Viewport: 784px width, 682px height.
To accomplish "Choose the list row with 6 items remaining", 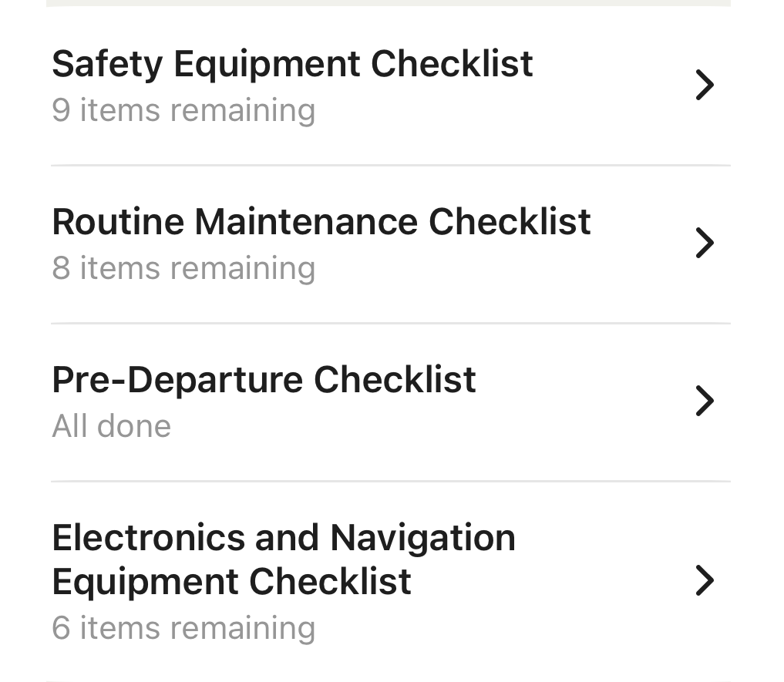I will [391, 582].
